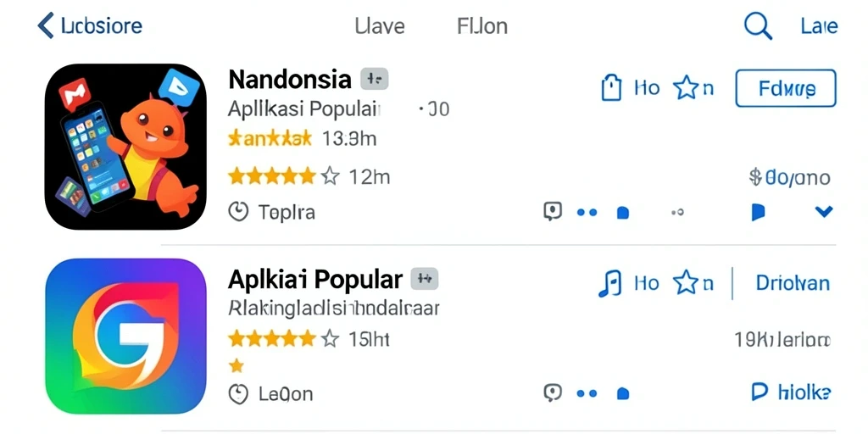Open the Driolvan link

pyautogui.click(x=793, y=283)
